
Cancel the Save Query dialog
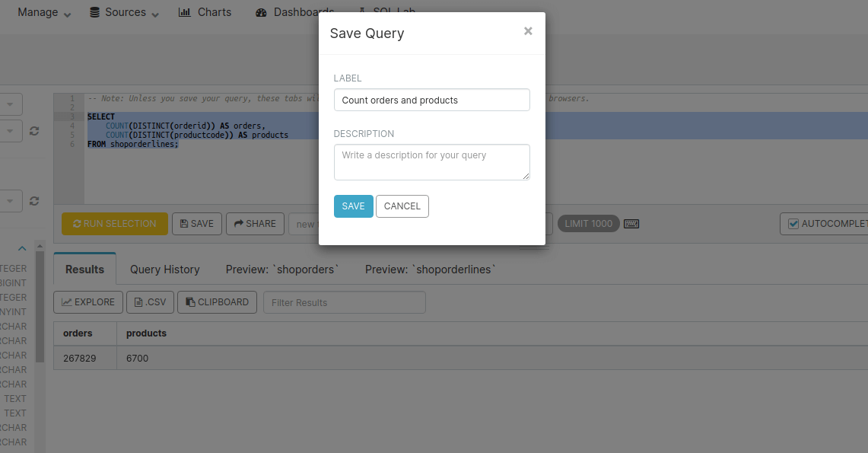point(402,206)
